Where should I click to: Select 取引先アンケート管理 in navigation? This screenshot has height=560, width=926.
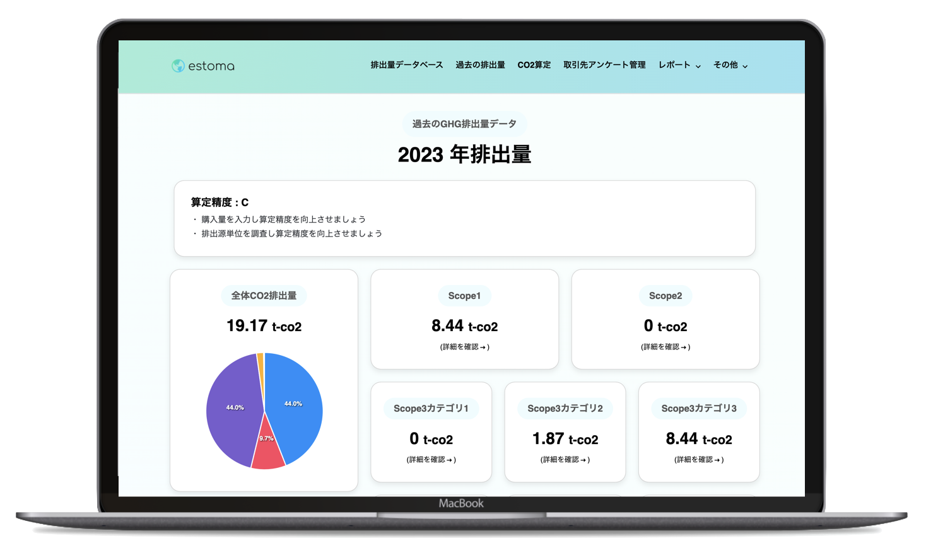click(x=604, y=65)
